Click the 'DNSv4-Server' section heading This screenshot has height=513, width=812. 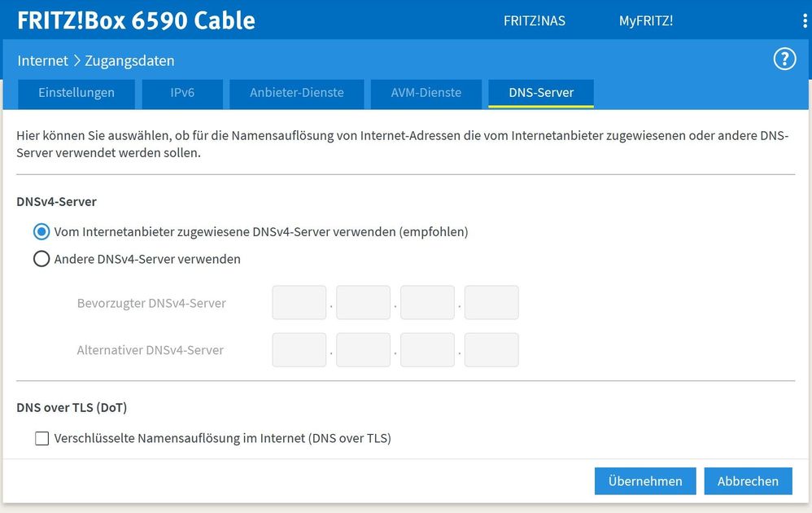pos(56,202)
